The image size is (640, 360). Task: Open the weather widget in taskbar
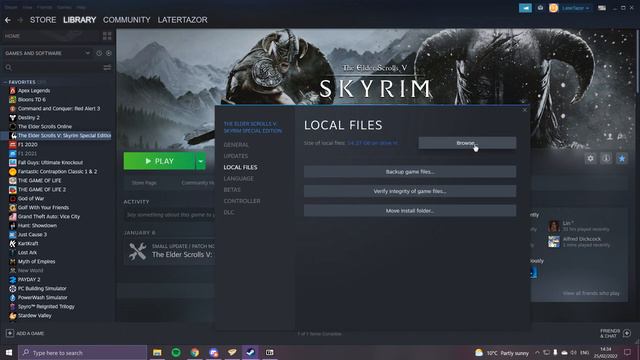tap(502, 353)
